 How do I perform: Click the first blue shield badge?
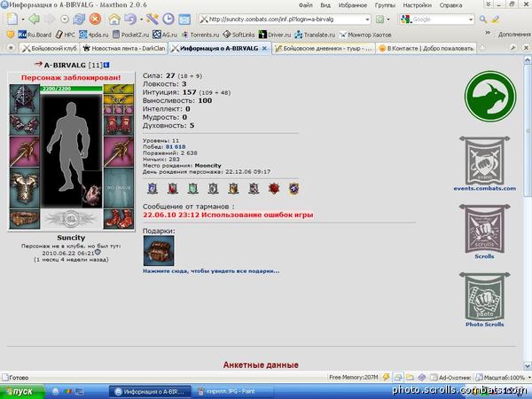coord(153,188)
